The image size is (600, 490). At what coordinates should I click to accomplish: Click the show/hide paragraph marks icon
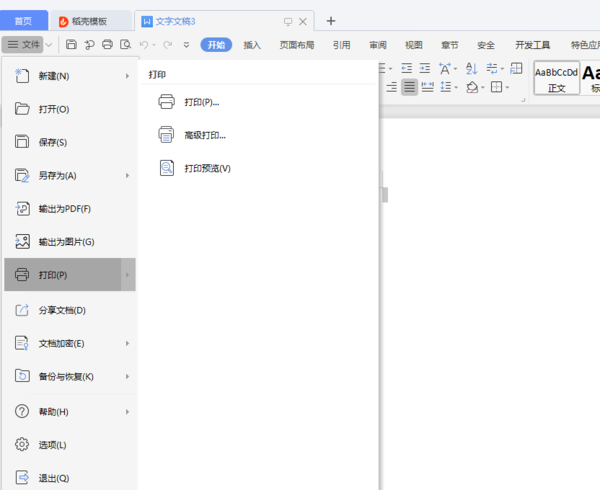pos(492,68)
